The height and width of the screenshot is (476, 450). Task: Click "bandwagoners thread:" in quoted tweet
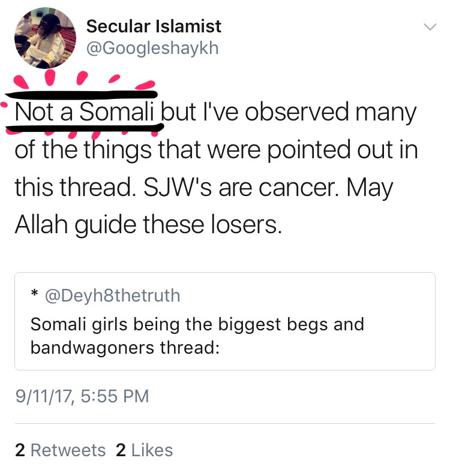(x=125, y=348)
